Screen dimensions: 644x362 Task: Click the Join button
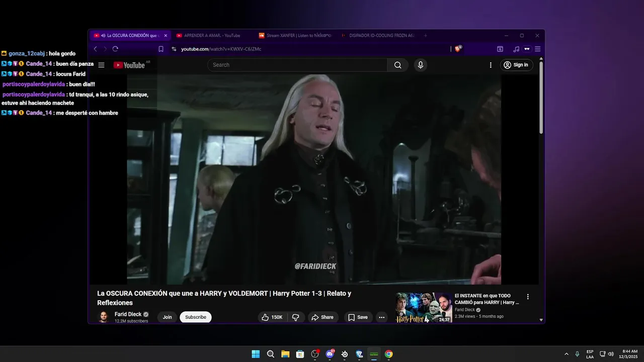tap(167, 317)
